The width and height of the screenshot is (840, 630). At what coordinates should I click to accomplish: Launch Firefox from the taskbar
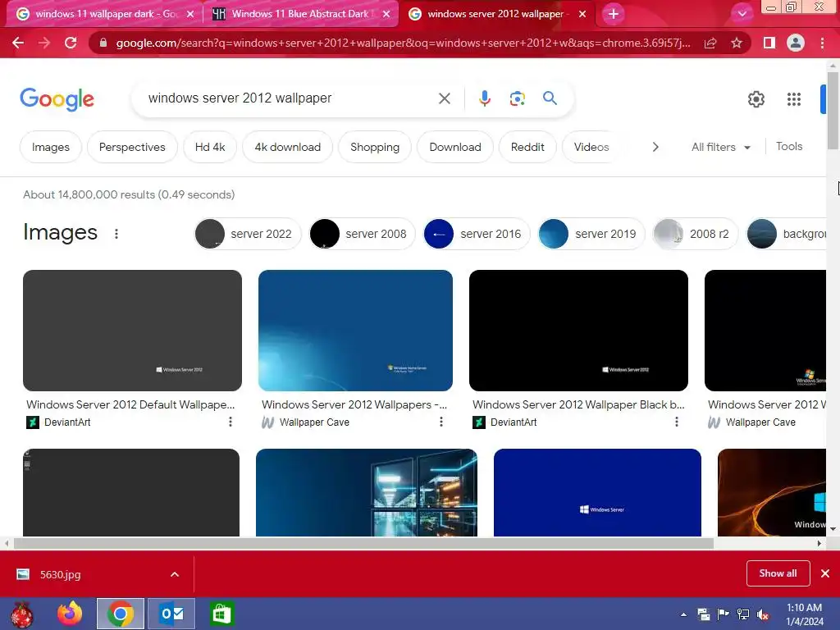point(70,614)
